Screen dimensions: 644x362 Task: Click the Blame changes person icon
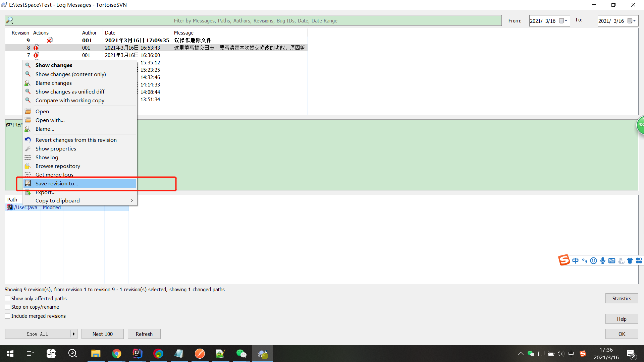pyautogui.click(x=28, y=83)
